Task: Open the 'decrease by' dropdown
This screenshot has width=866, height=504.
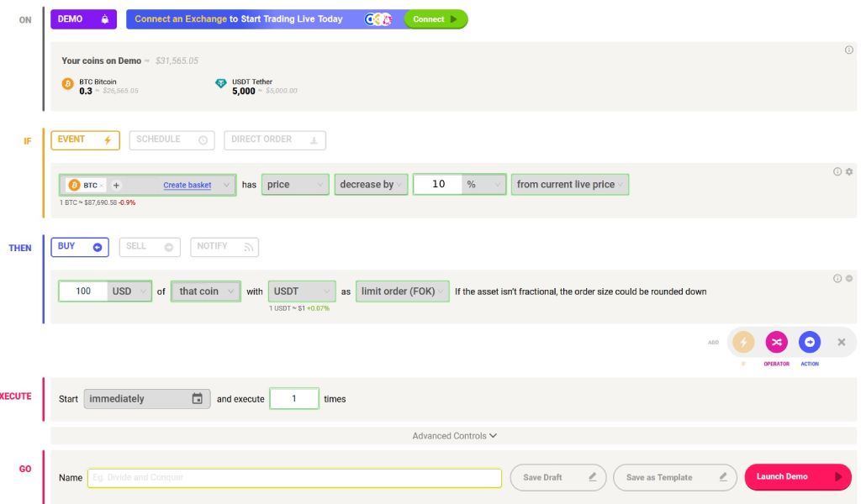Action: (x=371, y=184)
